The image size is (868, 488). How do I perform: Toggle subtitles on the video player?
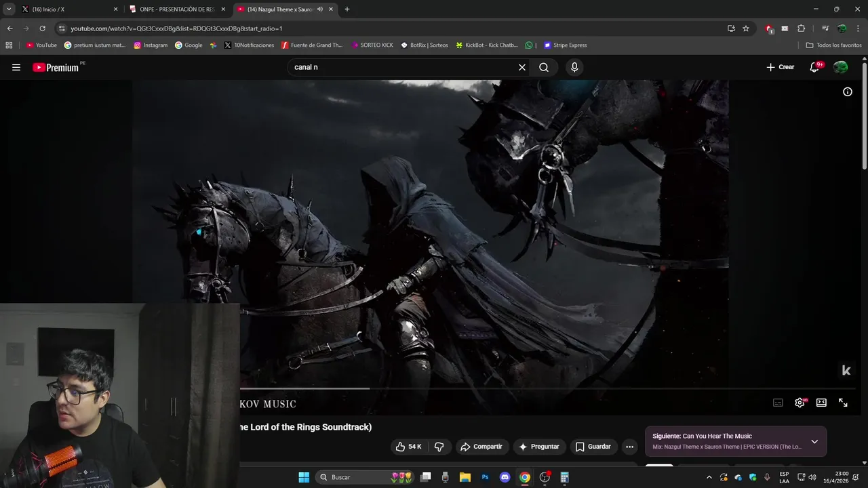pos(778,403)
